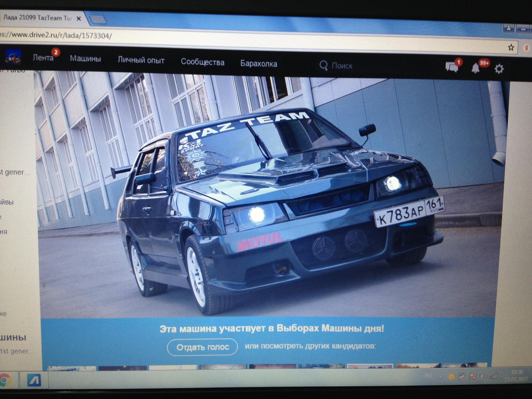532x399 pixels.
Task: Minimize the Chrome browser window
Action: coord(523,29)
